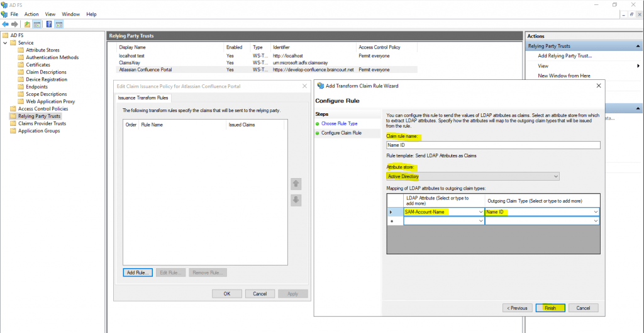
Task: Close the Add Transform Claim Rule Wizard
Action: coord(599,86)
